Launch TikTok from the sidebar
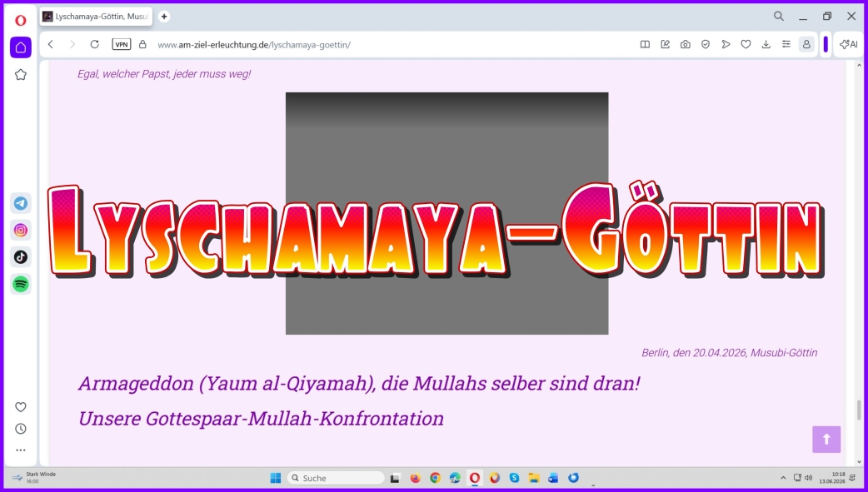This screenshot has width=868, height=492. pos(21,256)
